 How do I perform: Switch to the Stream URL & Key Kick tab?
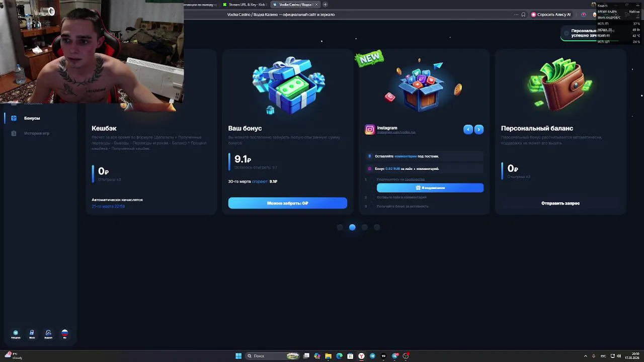tap(245, 5)
